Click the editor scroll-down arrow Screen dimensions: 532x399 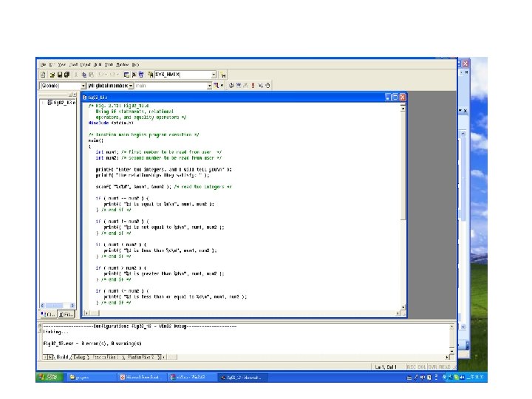pyautogui.click(x=403, y=307)
